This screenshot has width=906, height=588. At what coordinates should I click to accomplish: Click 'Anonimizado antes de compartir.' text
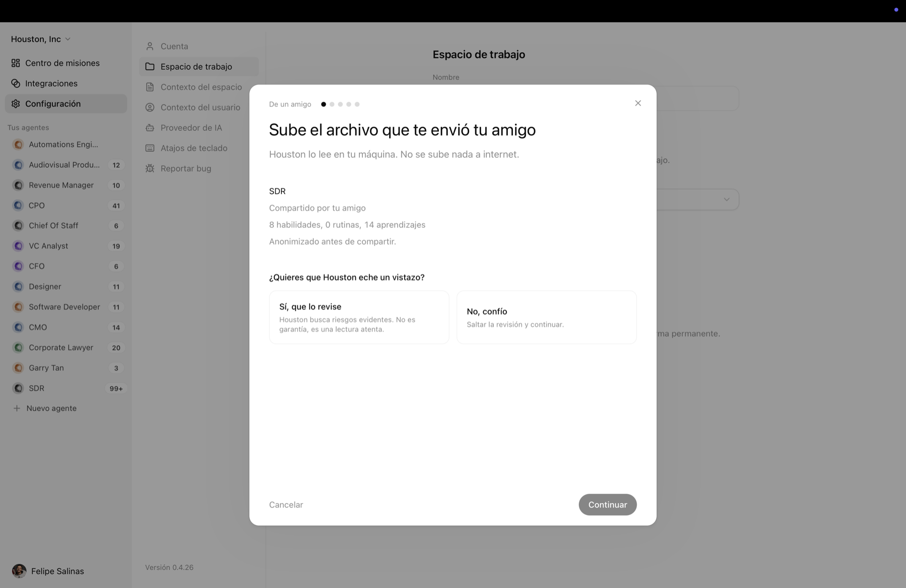(332, 241)
